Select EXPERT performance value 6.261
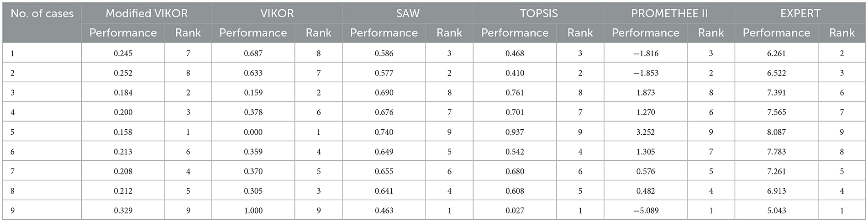 click(777, 53)
